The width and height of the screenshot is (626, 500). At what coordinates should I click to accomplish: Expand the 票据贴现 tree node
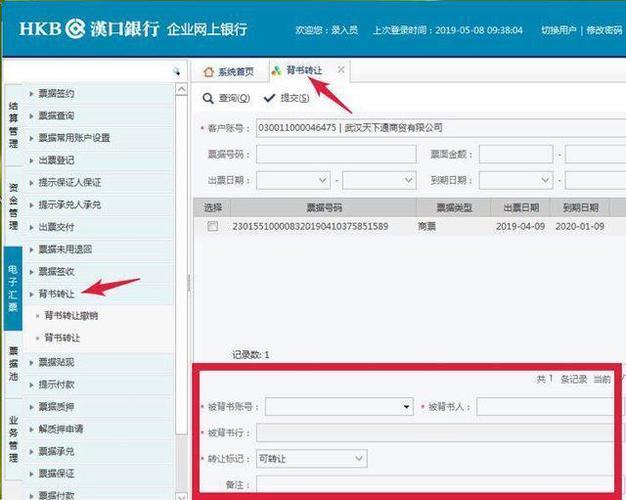(x=32, y=363)
